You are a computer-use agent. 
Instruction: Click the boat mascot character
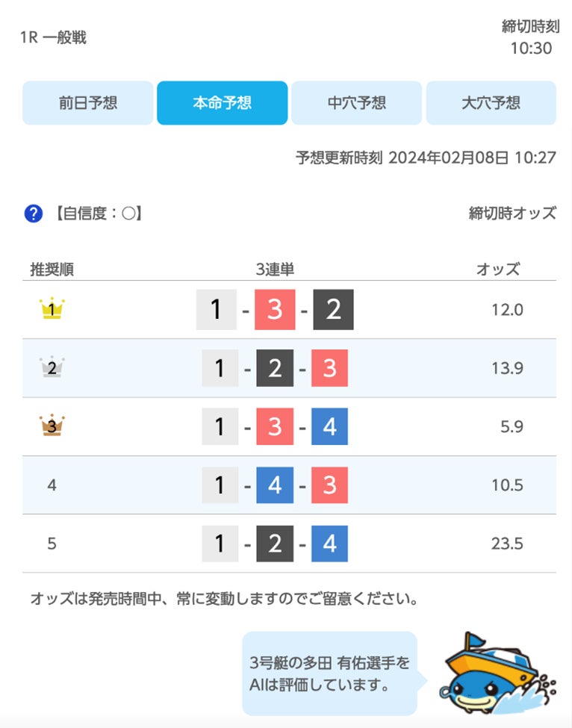(494, 676)
